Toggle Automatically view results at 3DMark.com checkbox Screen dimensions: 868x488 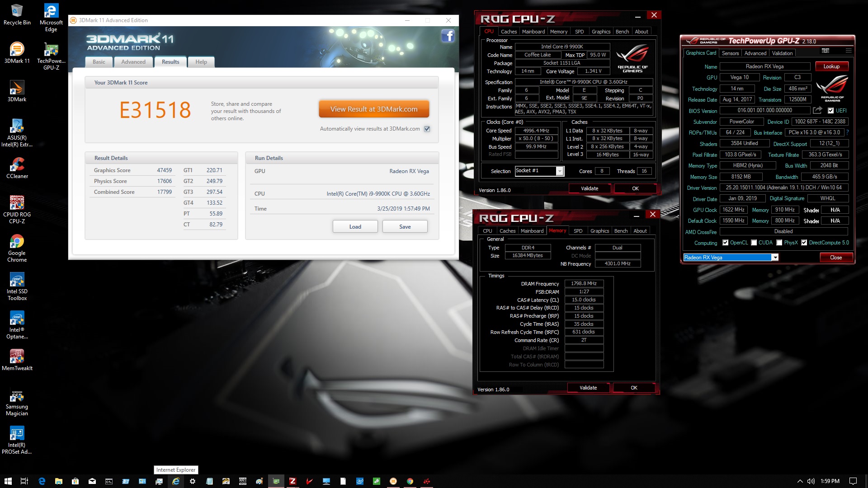pos(427,129)
